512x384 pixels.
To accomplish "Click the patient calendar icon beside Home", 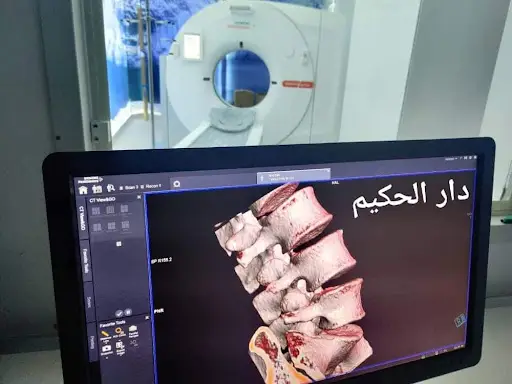I will [x=97, y=189].
